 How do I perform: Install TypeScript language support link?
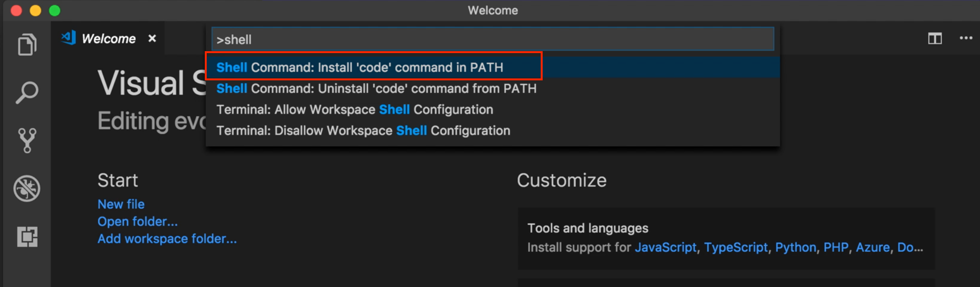click(x=736, y=247)
